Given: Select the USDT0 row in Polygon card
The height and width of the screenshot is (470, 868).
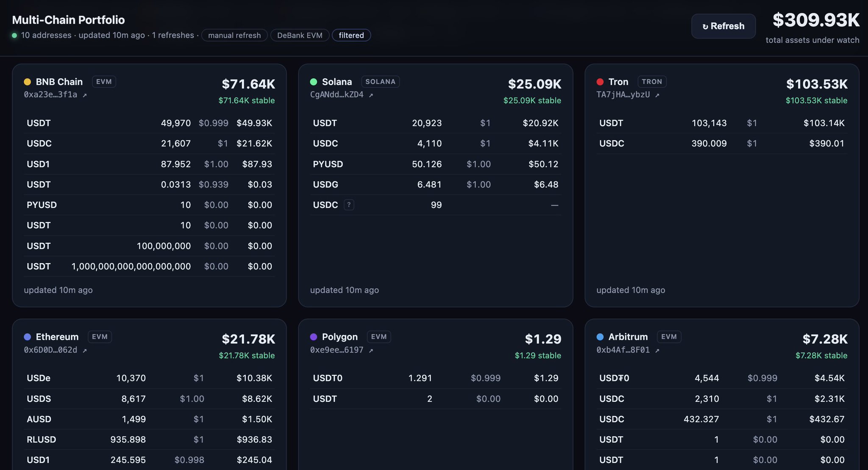Looking at the screenshot, I should [436, 378].
